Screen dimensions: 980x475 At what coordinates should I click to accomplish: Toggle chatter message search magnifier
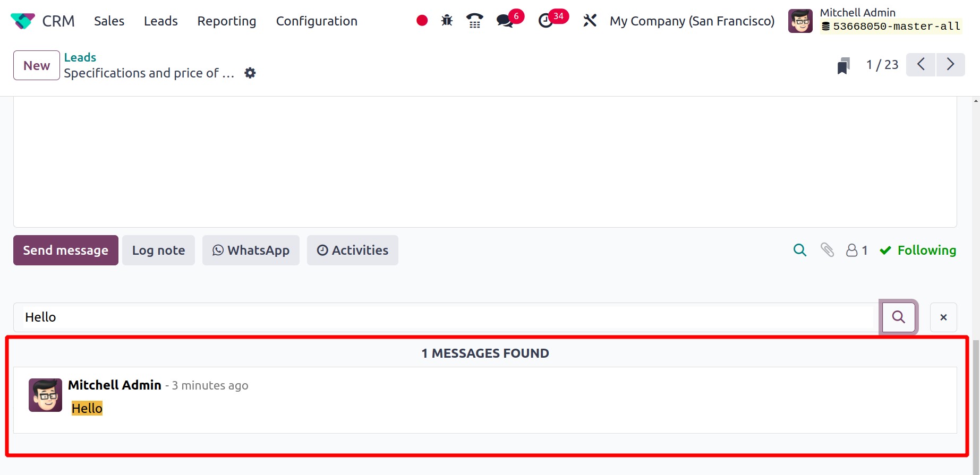[800, 250]
